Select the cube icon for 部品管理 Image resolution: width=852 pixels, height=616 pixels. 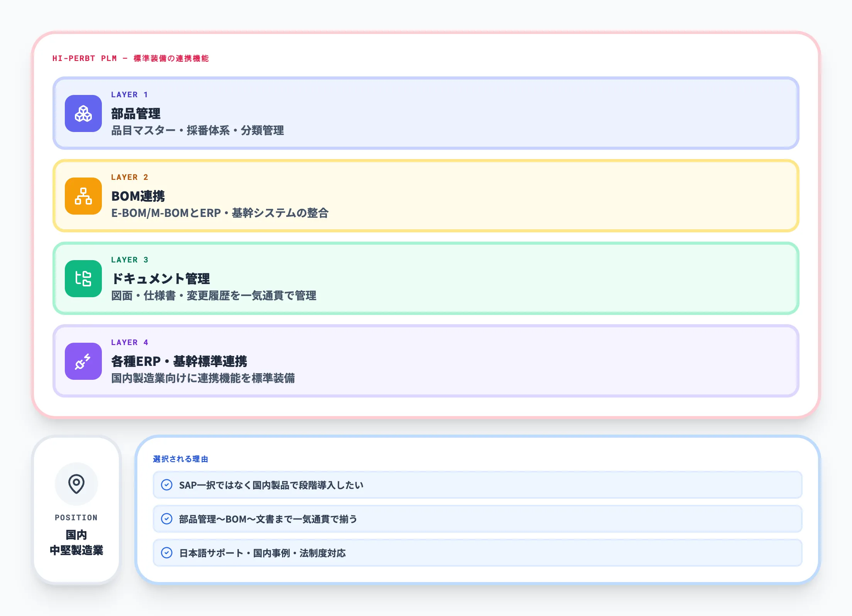[x=83, y=115]
